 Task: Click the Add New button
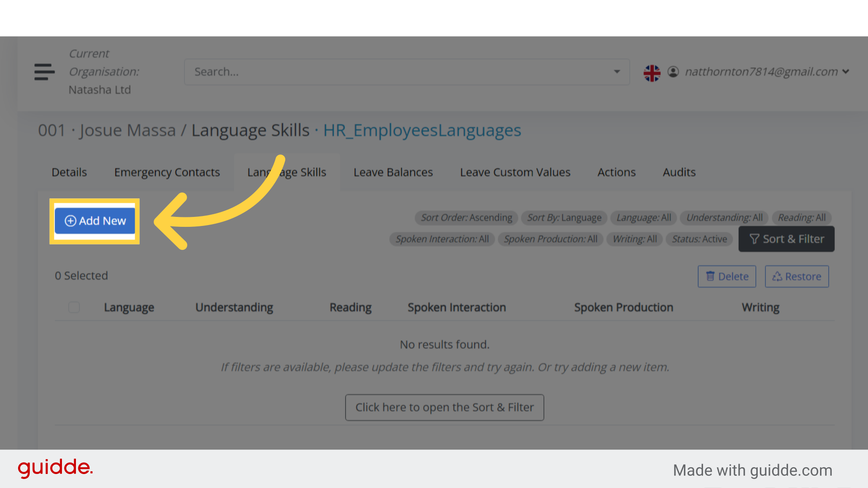tap(95, 221)
